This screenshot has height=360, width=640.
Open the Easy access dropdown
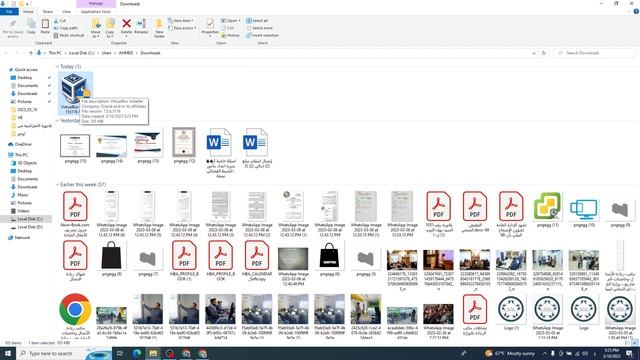pos(182,28)
